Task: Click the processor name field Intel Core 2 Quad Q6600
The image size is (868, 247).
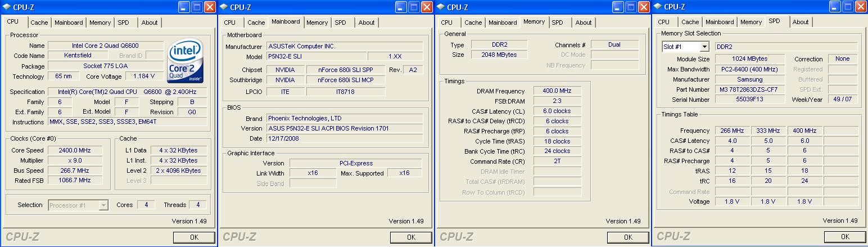Action: click(x=106, y=46)
